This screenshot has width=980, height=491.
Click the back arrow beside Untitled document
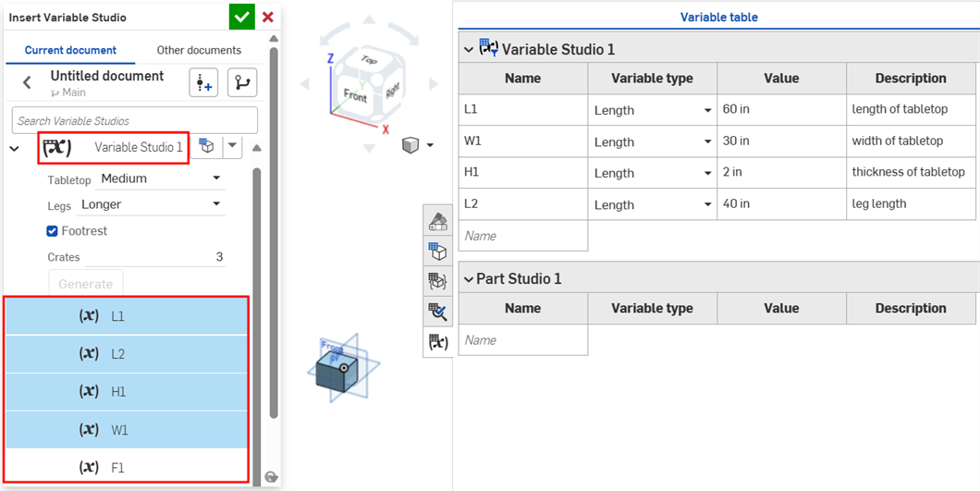[x=27, y=82]
